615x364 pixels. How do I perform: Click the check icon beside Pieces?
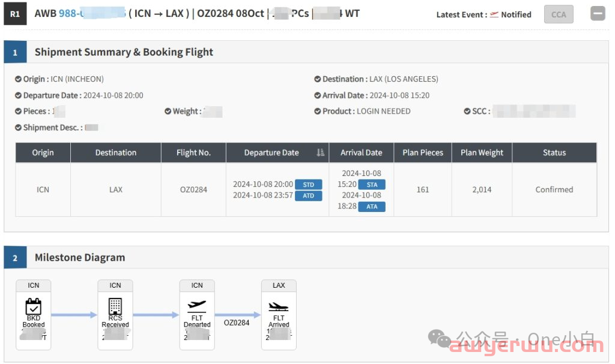(18, 111)
